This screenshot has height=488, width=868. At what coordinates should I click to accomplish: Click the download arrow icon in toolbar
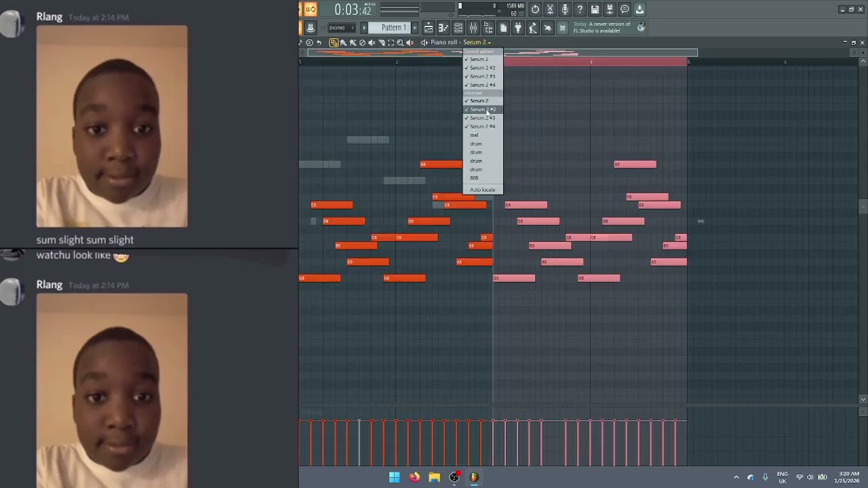click(639, 9)
